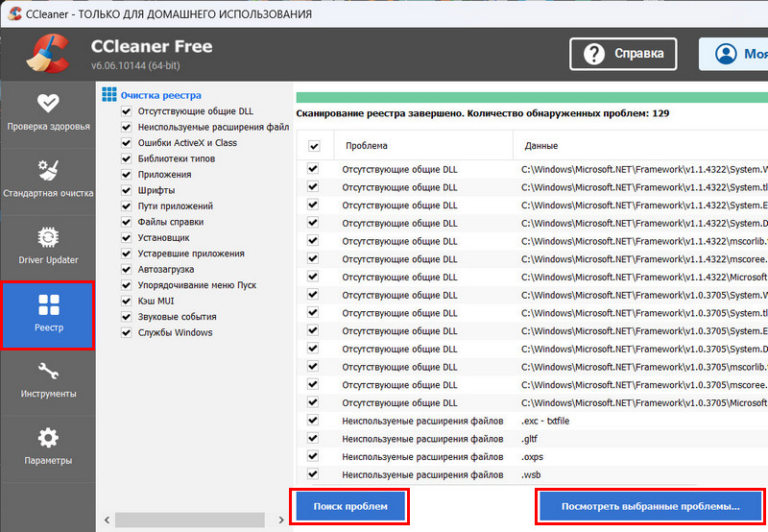Uncheck Отсутствующие общие DLL category option
This screenshot has height=532, width=768.
pyautogui.click(x=127, y=111)
